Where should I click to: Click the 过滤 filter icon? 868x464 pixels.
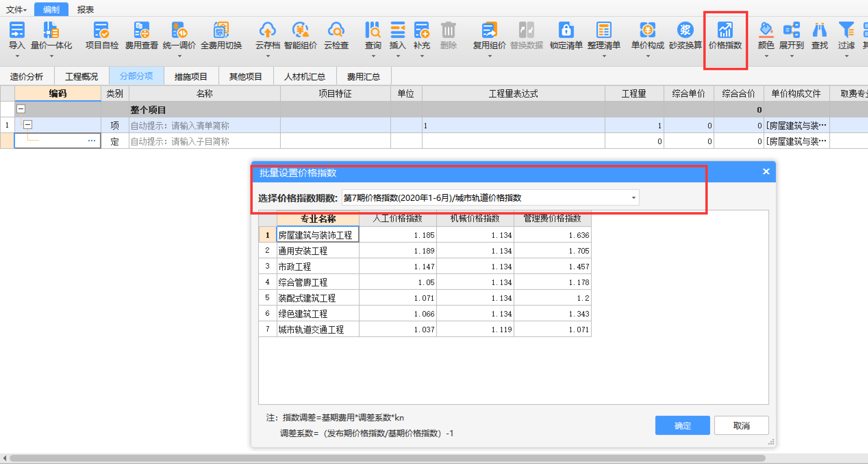[846, 30]
